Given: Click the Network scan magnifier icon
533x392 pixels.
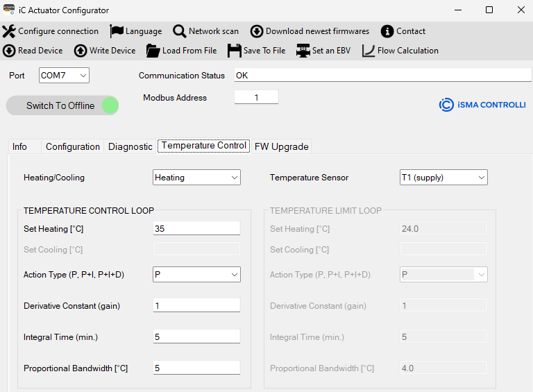Looking at the screenshot, I should pyautogui.click(x=179, y=31).
